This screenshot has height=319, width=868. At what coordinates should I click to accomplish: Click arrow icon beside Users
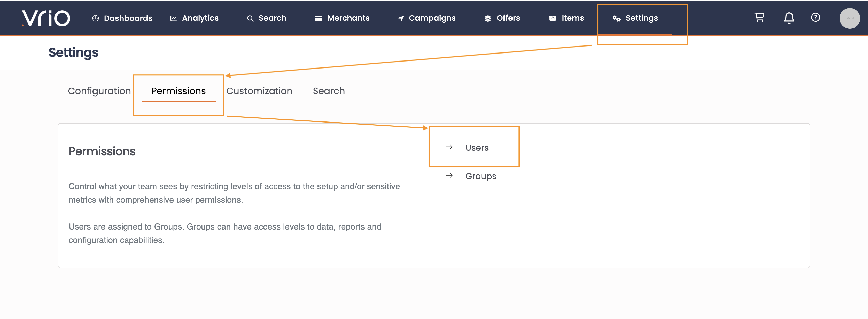pyautogui.click(x=449, y=147)
